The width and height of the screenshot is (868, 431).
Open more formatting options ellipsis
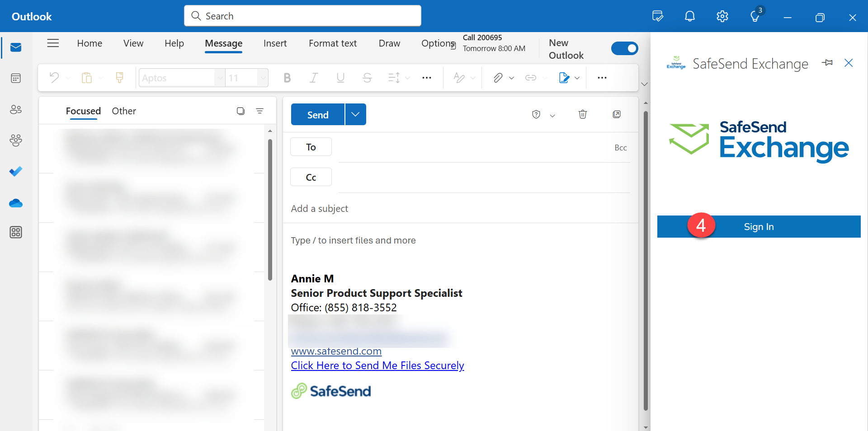click(x=426, y=78)
